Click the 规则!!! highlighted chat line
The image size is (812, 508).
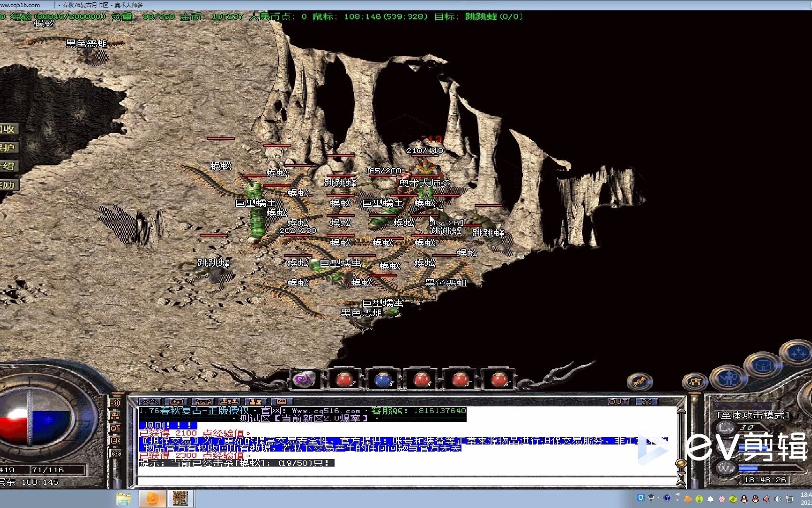pos(168,426)
